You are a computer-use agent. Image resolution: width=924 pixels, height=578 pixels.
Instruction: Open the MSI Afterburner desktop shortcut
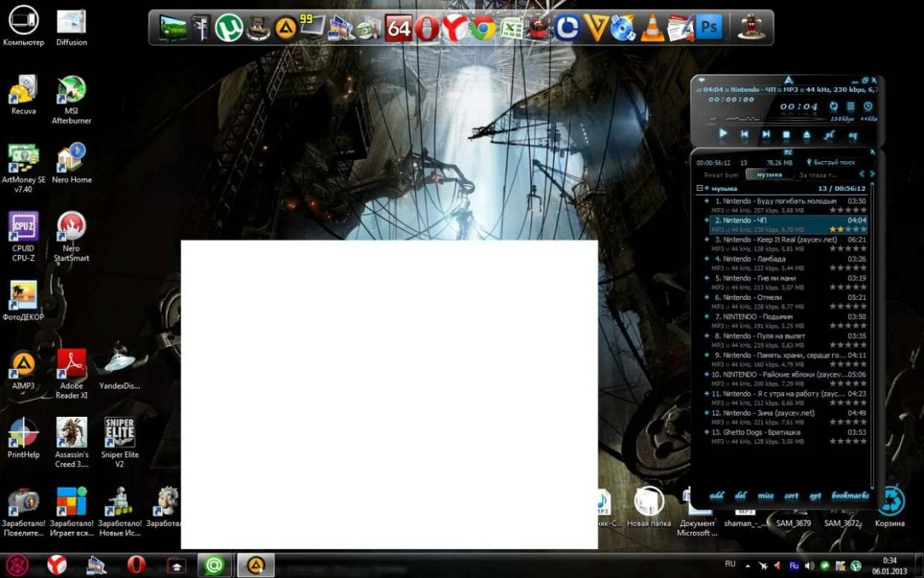point(72,99)
